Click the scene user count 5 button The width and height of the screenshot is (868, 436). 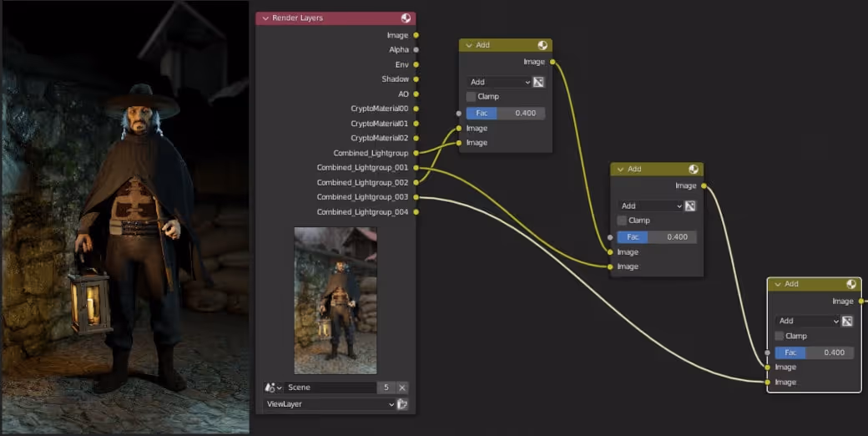pyautogui.click(x=386, y=388)
